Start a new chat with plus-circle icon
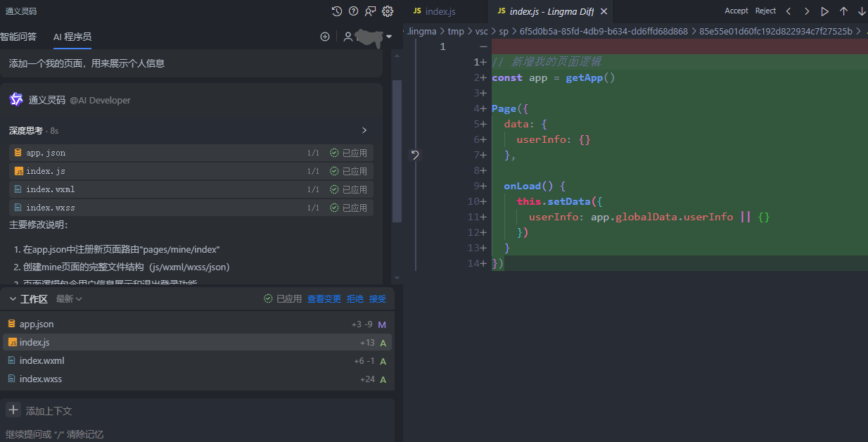The height and width of the screenshot is (442, 868). click(x=325, y=37)
